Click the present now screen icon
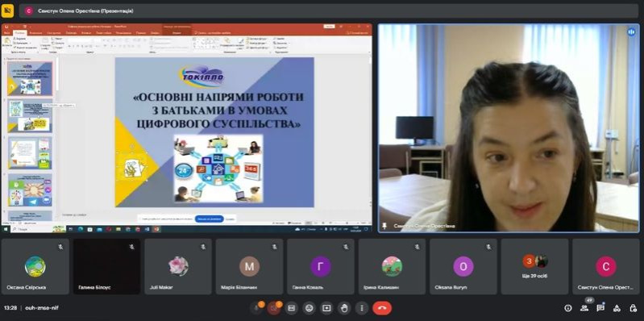Image resolution: width=644 pixels, height=321 pixels. point(326,308)
